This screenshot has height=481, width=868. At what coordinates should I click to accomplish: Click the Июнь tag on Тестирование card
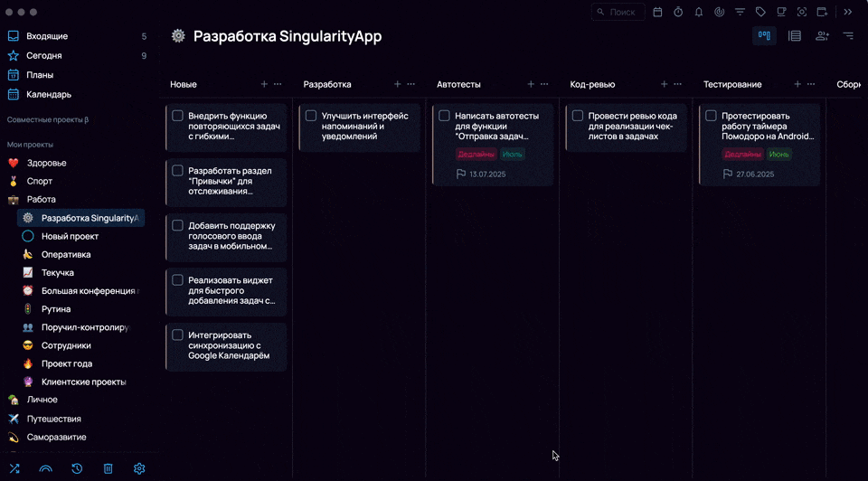point(778,155)
